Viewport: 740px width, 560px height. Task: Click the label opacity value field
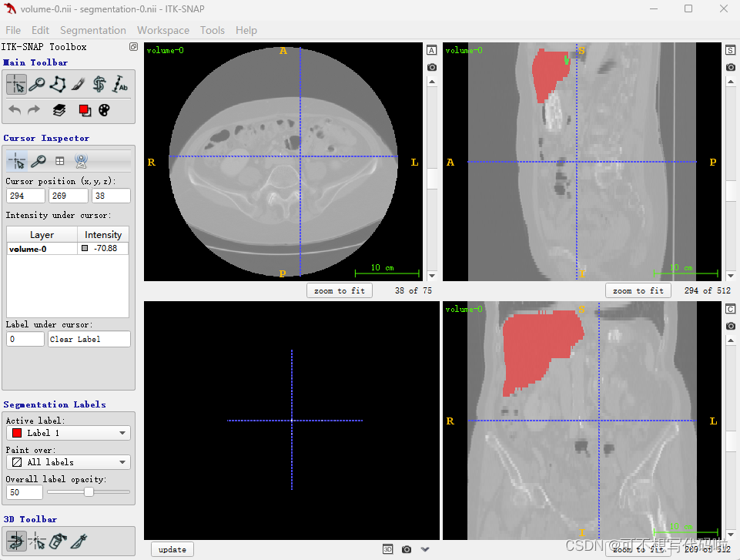[25, 492]
